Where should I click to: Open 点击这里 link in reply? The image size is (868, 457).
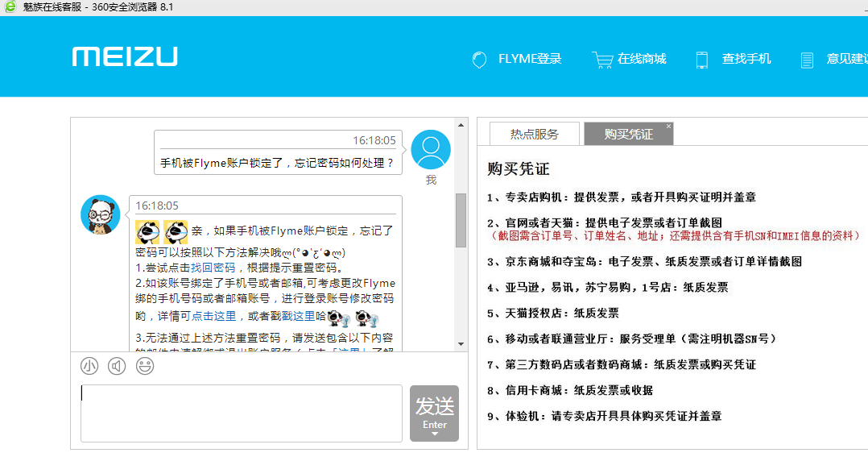click(x=213, y=316)
